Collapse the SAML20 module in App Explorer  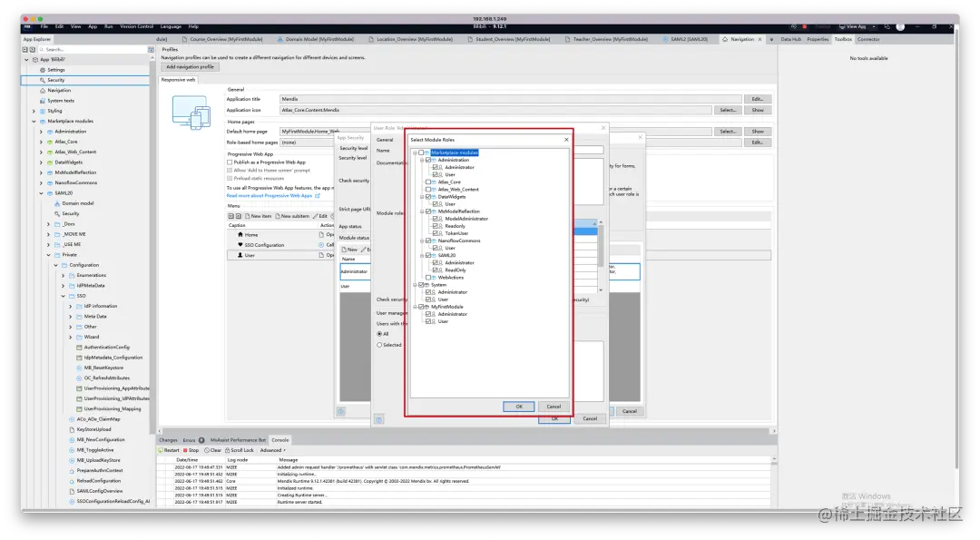(x=41, y=193)
